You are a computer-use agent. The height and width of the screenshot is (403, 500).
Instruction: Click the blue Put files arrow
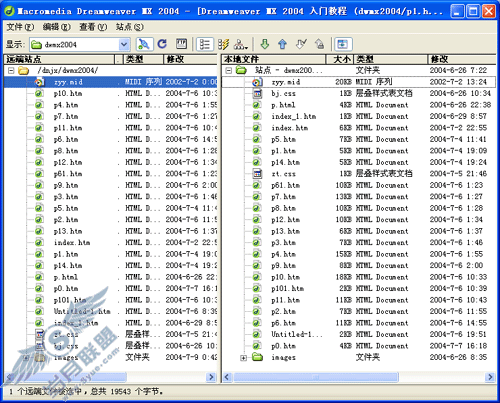click(x=282, y=44)
